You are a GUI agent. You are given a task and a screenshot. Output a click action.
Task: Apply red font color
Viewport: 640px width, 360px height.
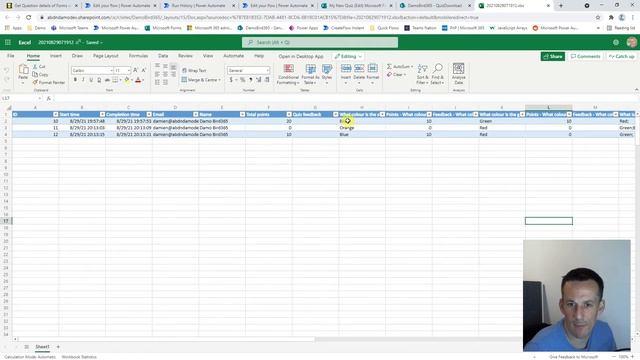click(138, 80)
